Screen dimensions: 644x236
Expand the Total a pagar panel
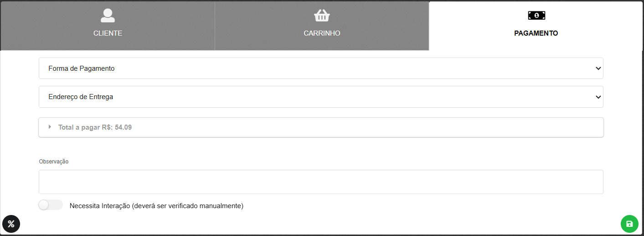click(x=321, y=127)
